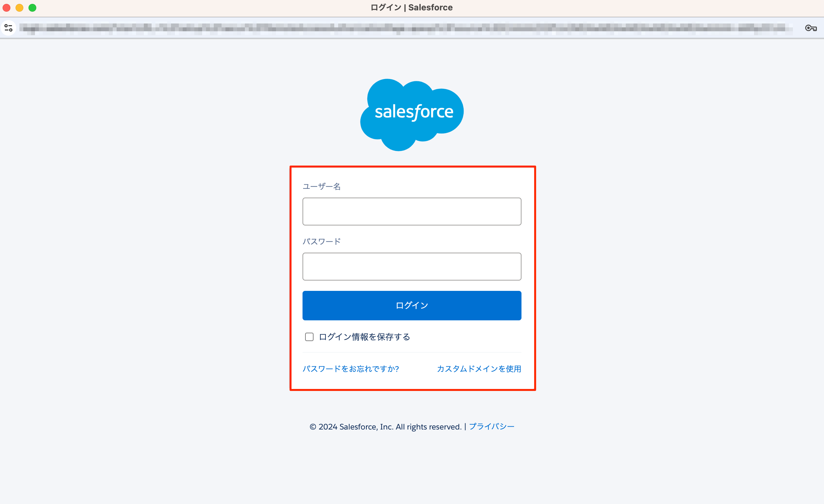Click the Salesforce cloud logo

tap(412, 115)
